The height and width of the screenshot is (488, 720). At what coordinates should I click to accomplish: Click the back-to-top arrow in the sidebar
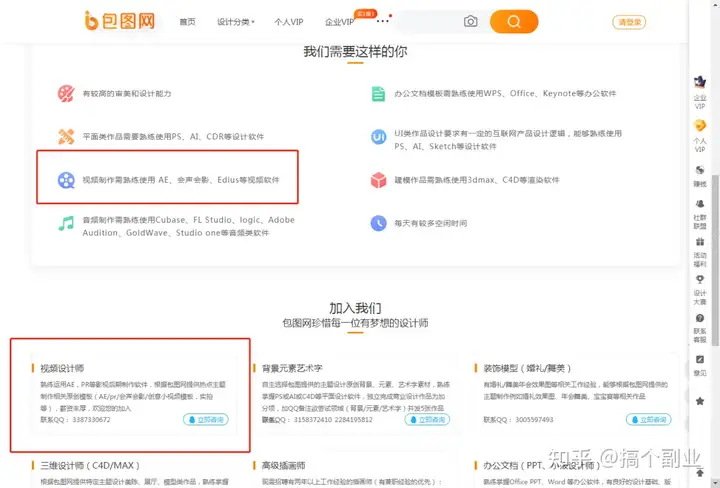point(700,472)
